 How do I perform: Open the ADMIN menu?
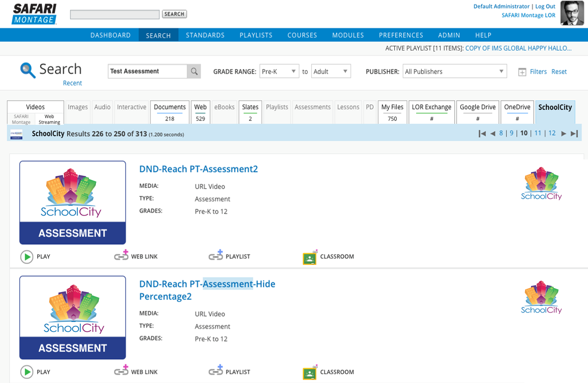pos(449,35)
